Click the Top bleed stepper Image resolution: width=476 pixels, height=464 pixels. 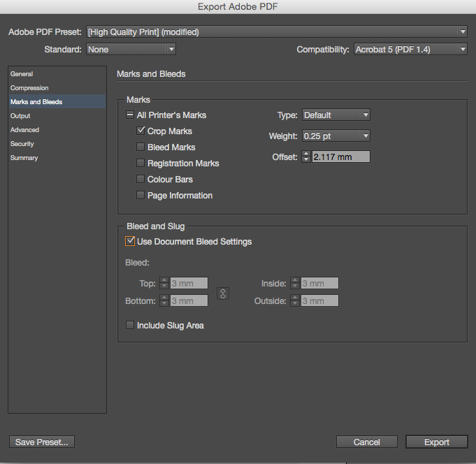164,283
